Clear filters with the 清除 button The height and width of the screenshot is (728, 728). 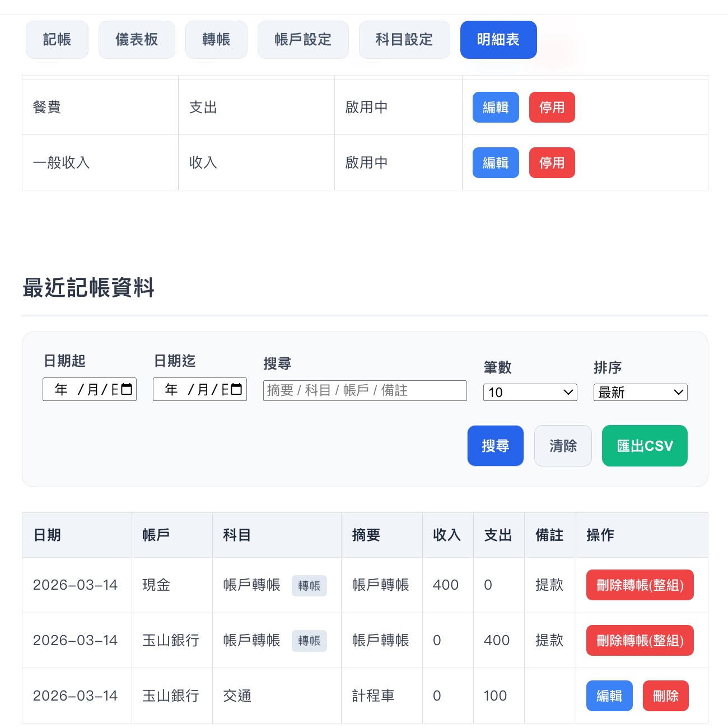point(563,446)
